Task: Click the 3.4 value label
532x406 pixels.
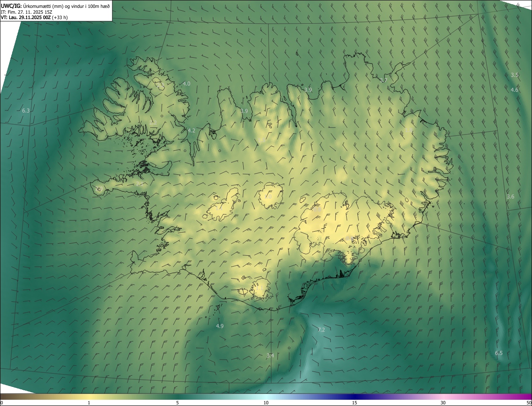Action: coord(270,355)
